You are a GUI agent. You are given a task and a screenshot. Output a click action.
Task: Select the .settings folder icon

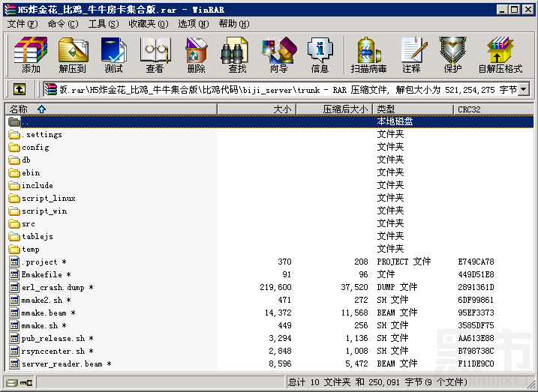14,134
